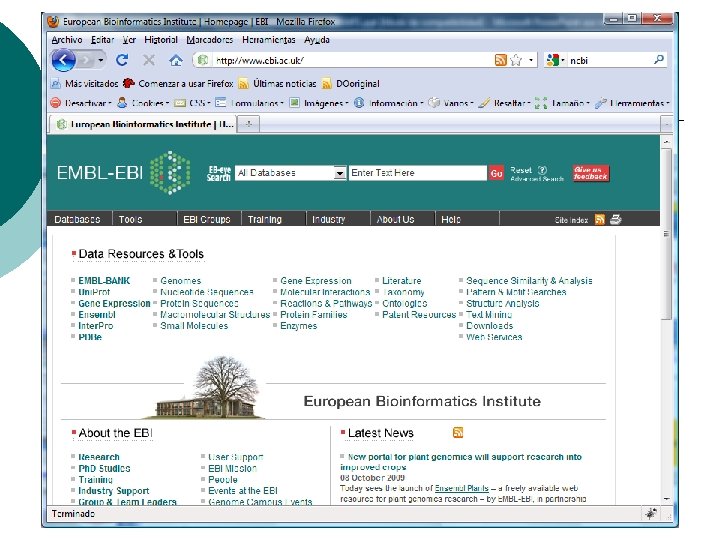
Task: Open Imágenes toolbar menu
Action: tap(319, 103)
